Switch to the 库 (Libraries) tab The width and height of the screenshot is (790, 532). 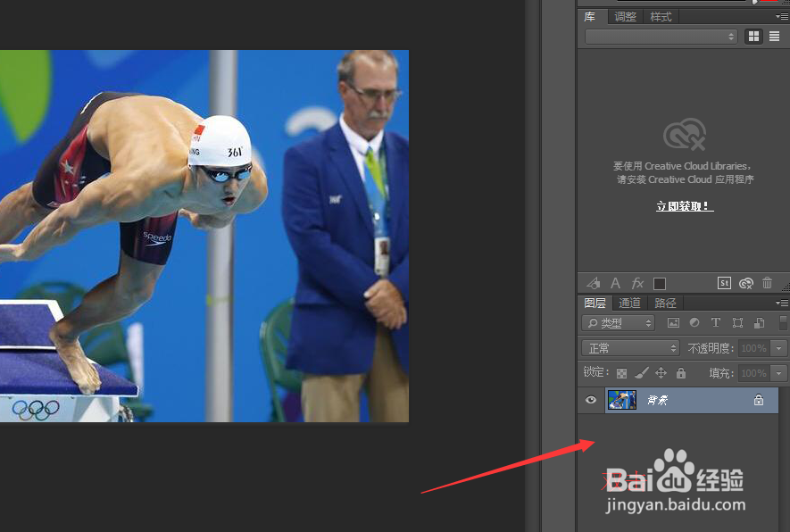(589, 17)
